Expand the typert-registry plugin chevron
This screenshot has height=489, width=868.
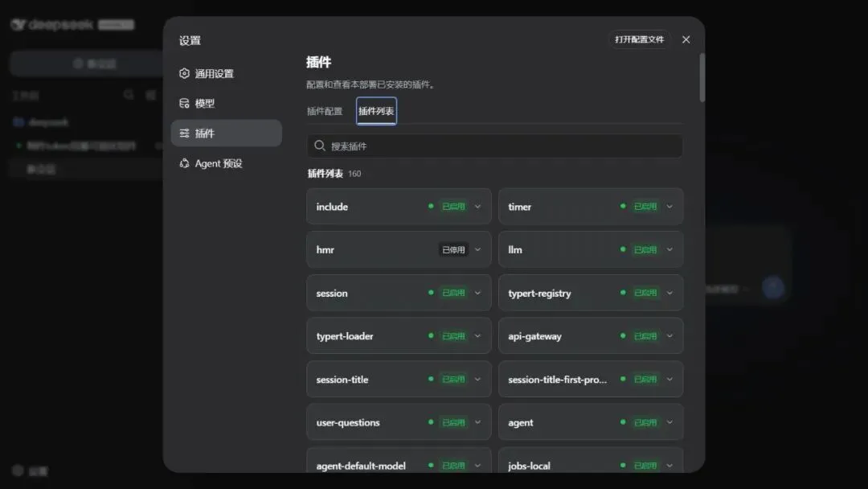tap(669, 293)
